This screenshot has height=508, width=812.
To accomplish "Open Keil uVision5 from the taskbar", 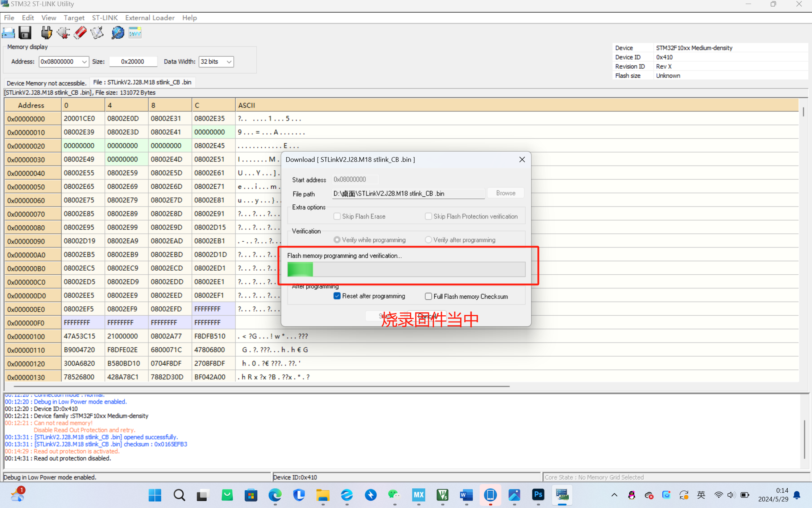I will [442, 495].
